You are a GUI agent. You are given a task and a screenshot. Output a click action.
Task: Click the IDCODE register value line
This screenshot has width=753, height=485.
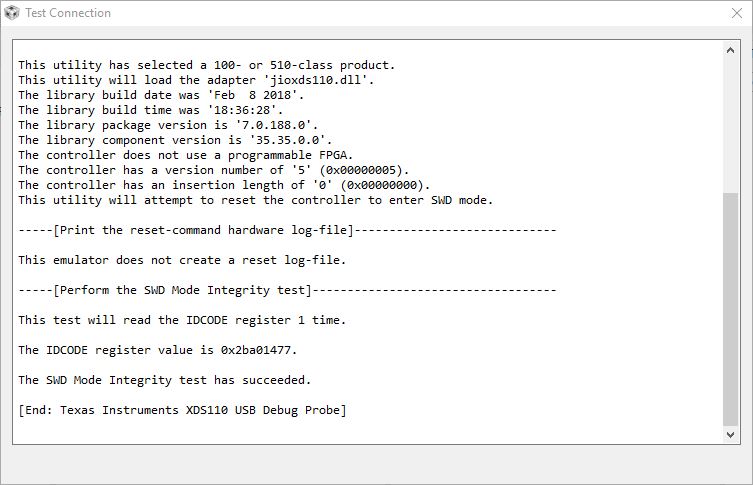coord(157,350)
